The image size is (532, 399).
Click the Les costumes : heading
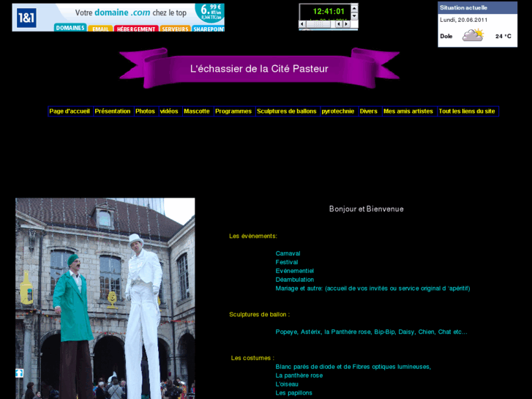tap(252, 358)
